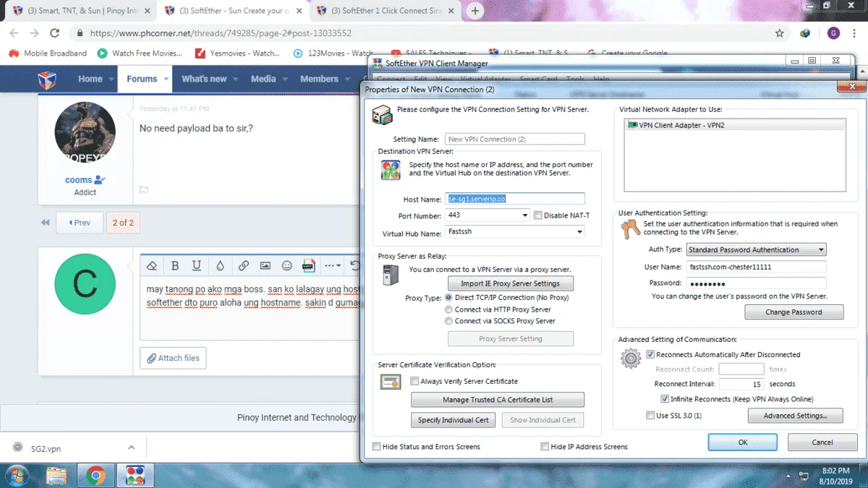The width and height of the screenshot is (868, 488).
Task: Click the Chrome icon in the taskbar
Action: [95, 475]
